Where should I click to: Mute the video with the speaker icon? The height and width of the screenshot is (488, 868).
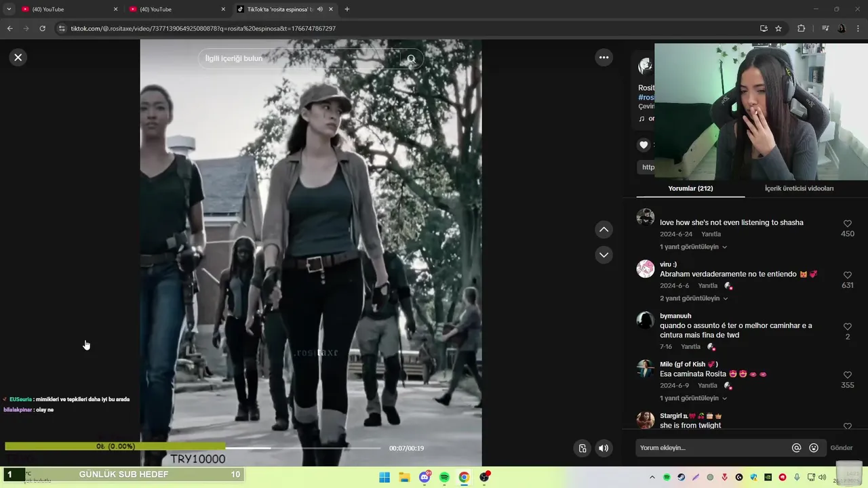tap(604, 448)
